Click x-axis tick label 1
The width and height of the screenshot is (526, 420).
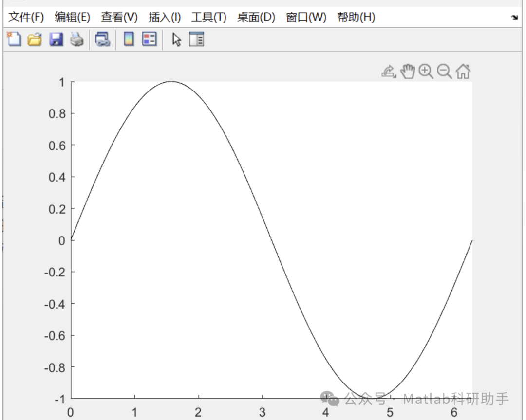click(134, 412)
